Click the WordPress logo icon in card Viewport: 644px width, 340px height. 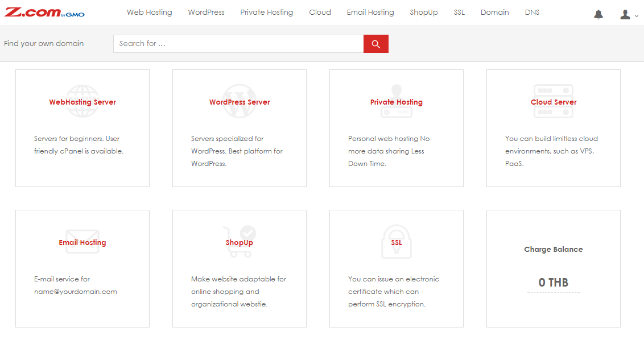click(x=240, y=101)
